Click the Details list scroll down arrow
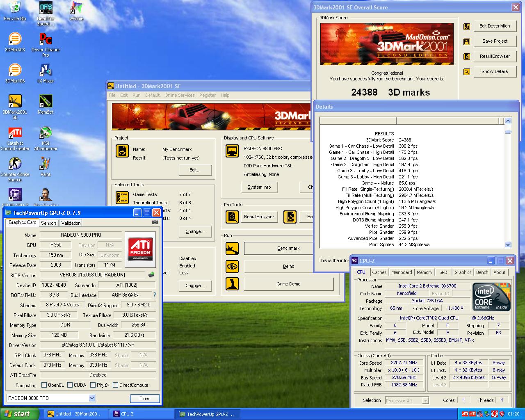 click(x=508, y=244)
